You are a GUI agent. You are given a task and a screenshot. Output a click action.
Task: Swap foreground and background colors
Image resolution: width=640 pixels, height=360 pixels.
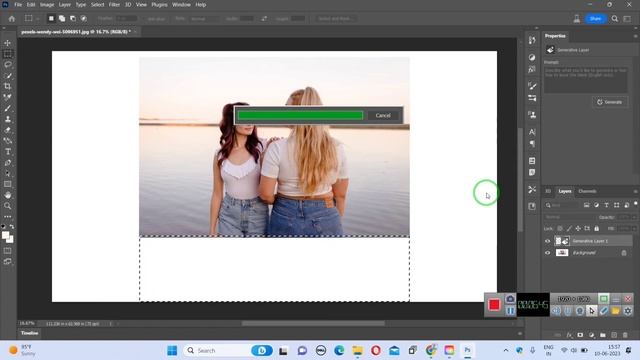coord(12,227)
